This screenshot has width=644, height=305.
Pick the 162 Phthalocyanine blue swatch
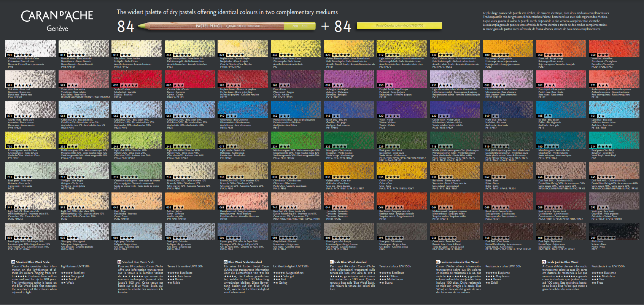click(x=296, y=109)
